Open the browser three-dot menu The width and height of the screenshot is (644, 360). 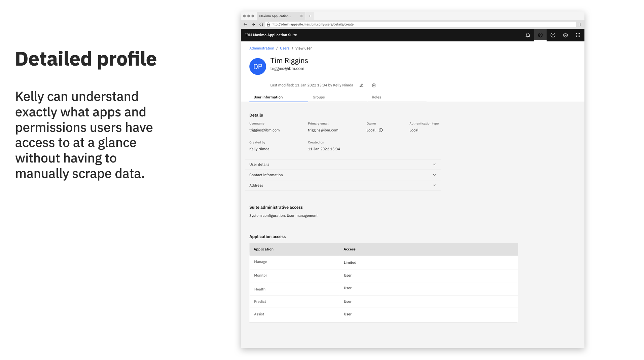click(x=580, y=24)
